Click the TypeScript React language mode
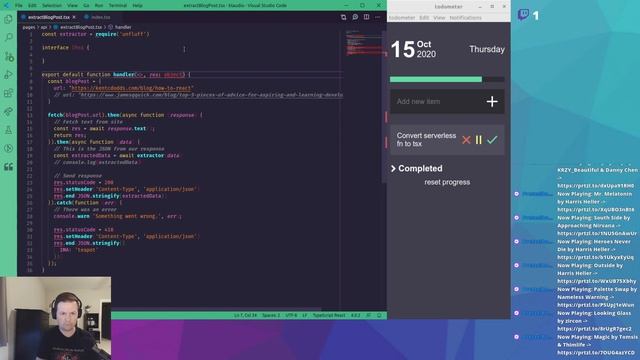Viewport: 640px width, 360px height. [329, 315]
